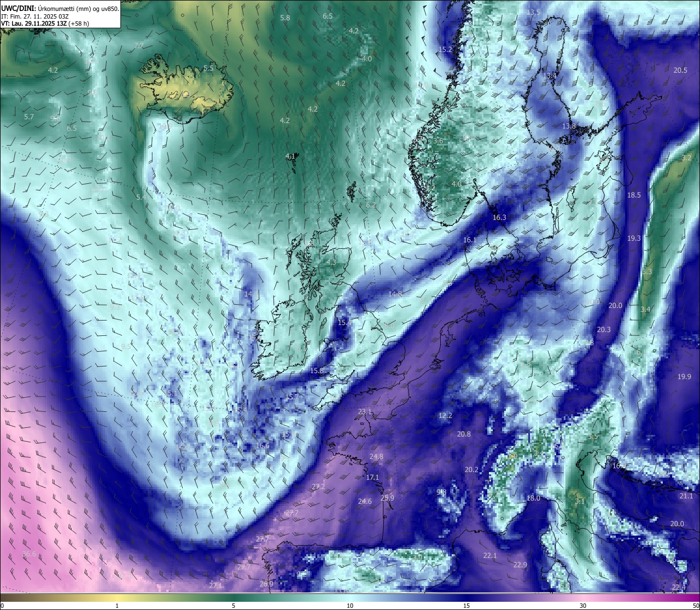Click the 6.2 value over the North Sea
Viewport: 700px width, 610px height.
371,205
